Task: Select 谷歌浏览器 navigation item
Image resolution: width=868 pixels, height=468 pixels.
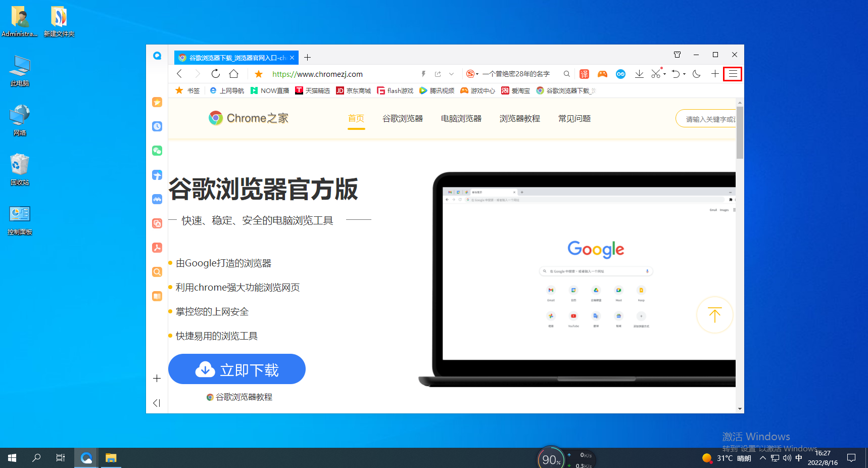Action: tap(403, 118)
